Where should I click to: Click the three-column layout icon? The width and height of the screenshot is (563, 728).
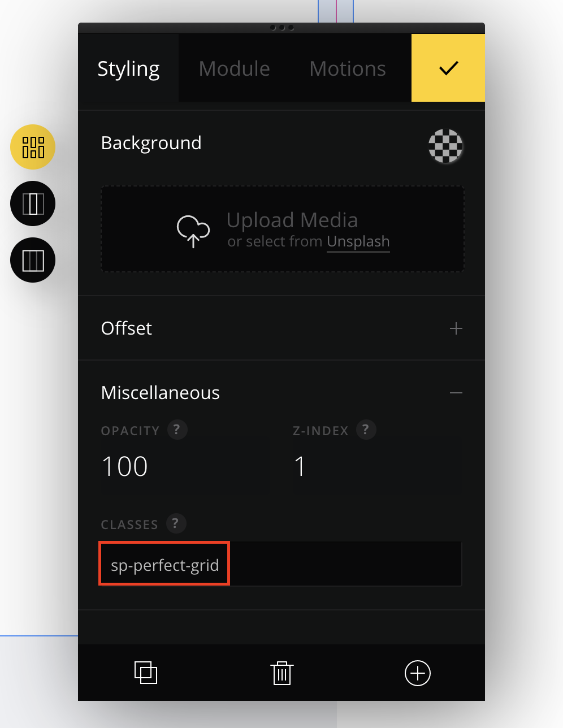[x=33, y=260]
